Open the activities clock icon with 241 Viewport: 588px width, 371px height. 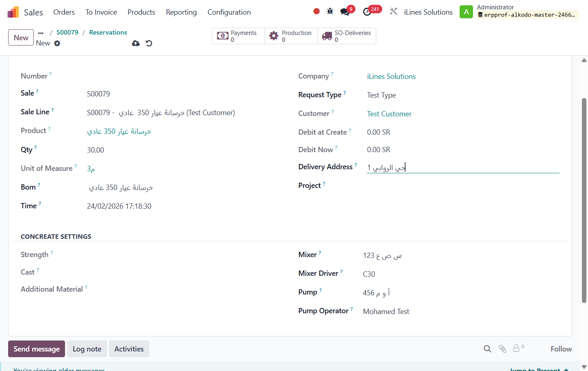(x=367, y=11)
